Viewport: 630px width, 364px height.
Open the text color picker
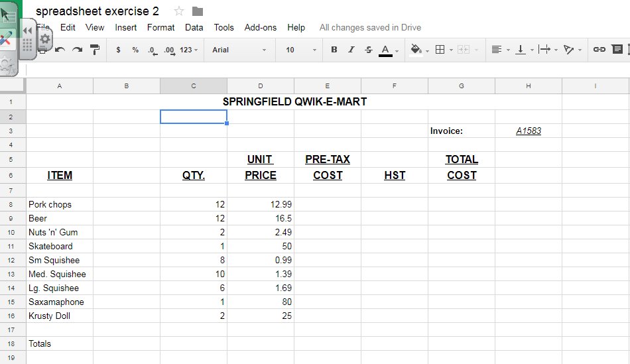[386, 50]
